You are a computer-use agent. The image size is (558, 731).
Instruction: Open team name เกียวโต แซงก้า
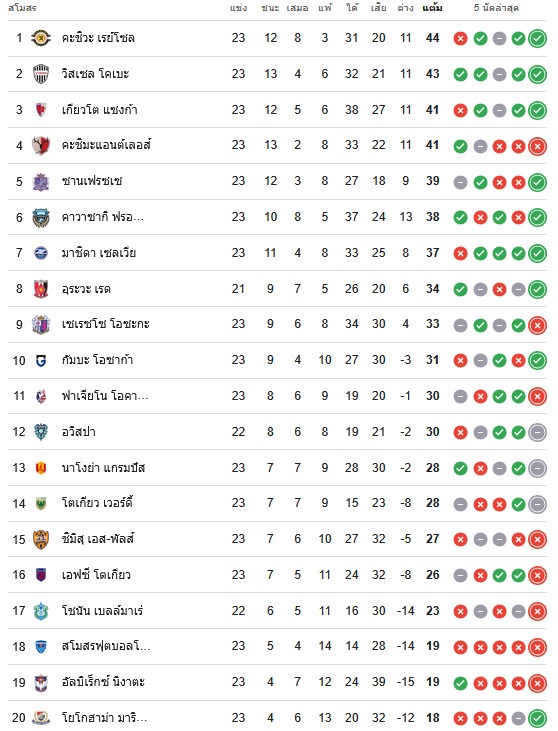tap(99, 110)
